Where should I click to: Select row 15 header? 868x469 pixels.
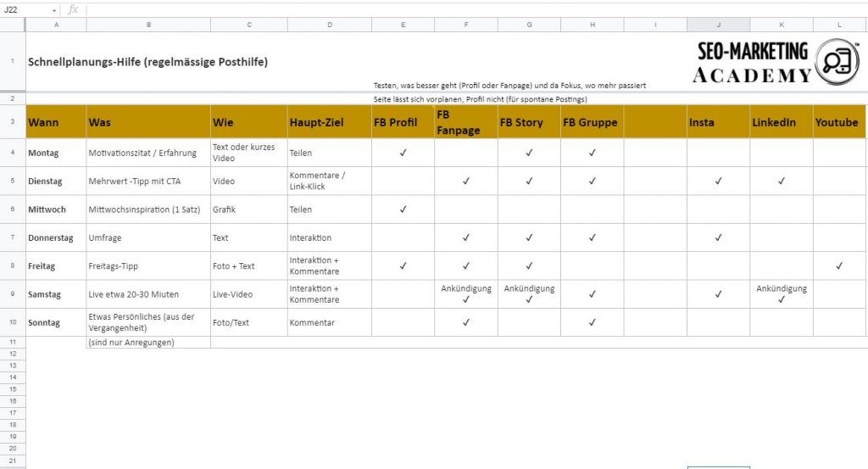pyautogui.click(x=12, y=389)
